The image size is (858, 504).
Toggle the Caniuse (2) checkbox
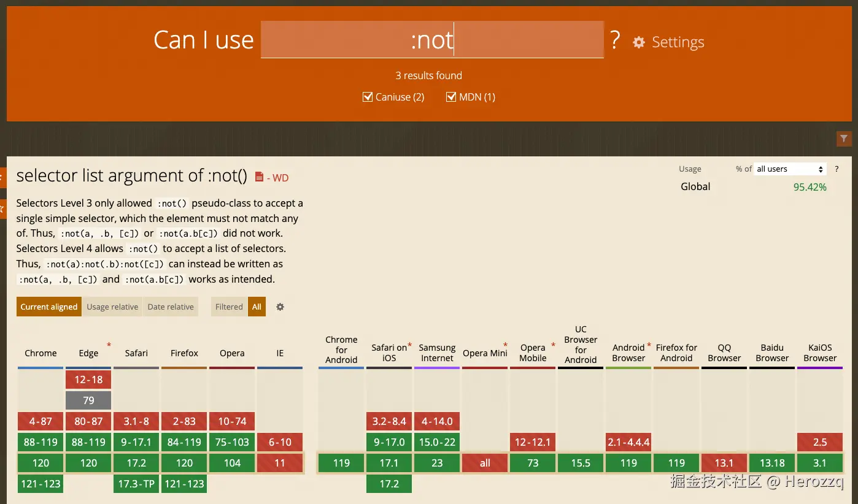(x=368, y=97)
